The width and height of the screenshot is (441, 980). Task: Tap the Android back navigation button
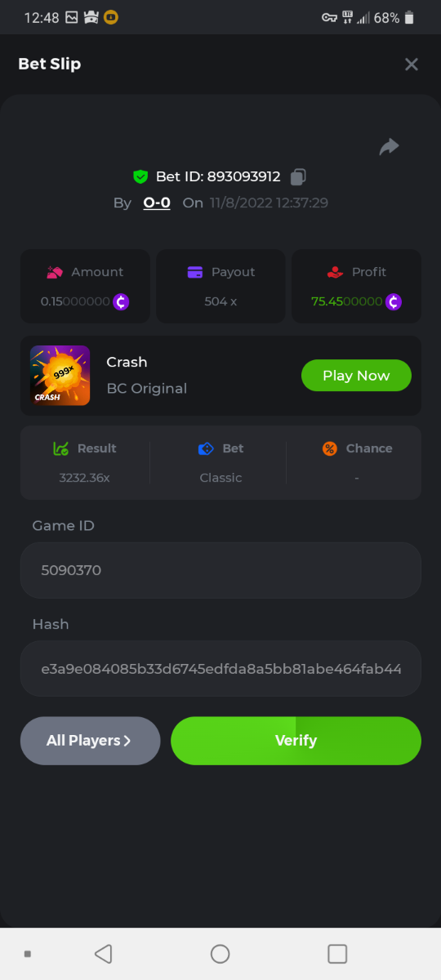tap(103, 953)
